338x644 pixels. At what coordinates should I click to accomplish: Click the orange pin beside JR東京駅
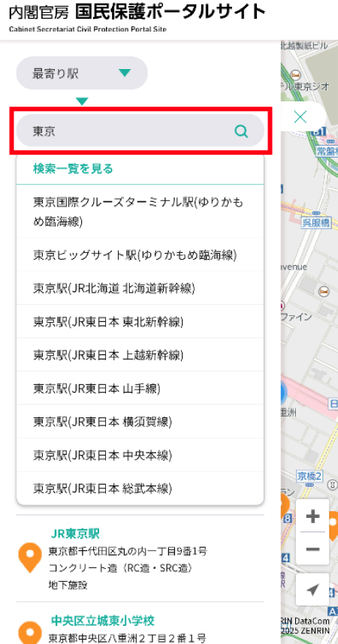point(30,557)
